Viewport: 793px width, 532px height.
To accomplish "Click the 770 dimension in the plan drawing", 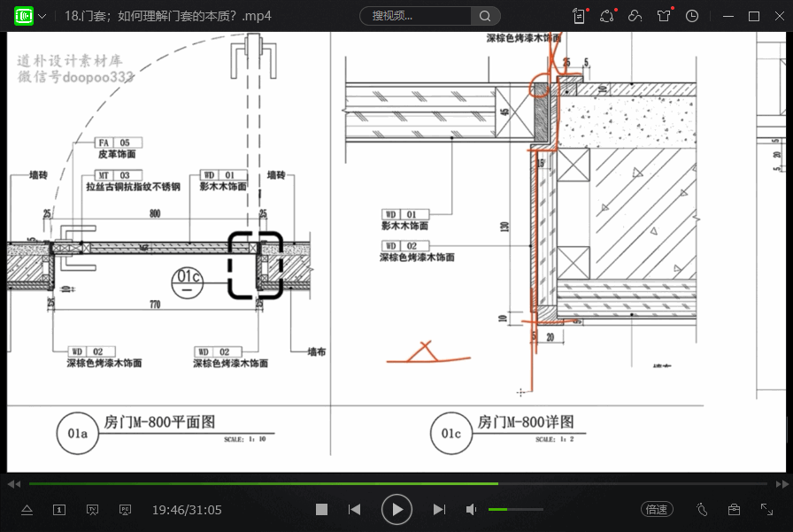I will (x=155, y=304).
